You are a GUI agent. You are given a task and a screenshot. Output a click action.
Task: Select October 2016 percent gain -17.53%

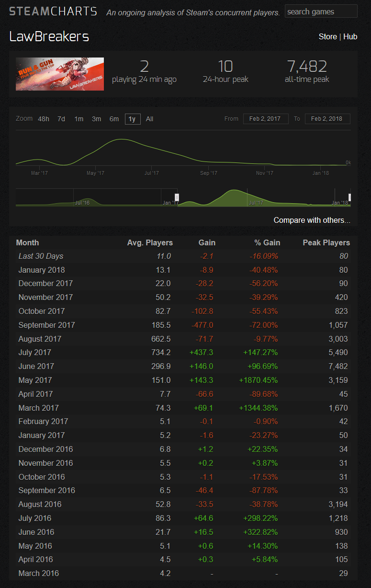coord(264,477)
